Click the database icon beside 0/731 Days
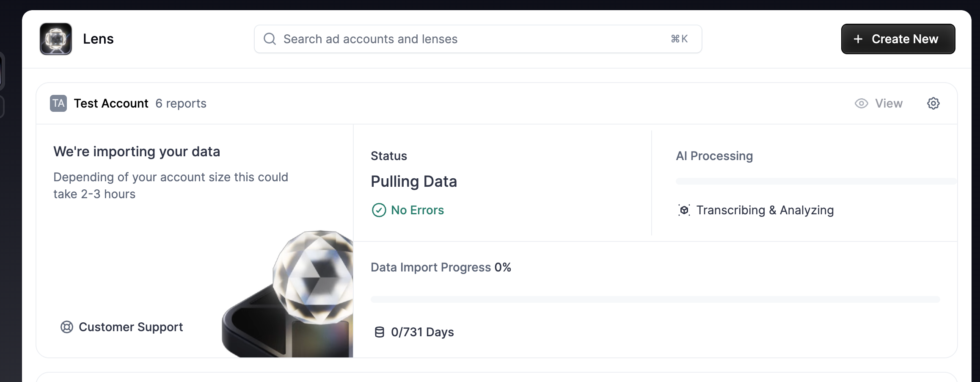The image size is (980, 382). pos(380,332)
